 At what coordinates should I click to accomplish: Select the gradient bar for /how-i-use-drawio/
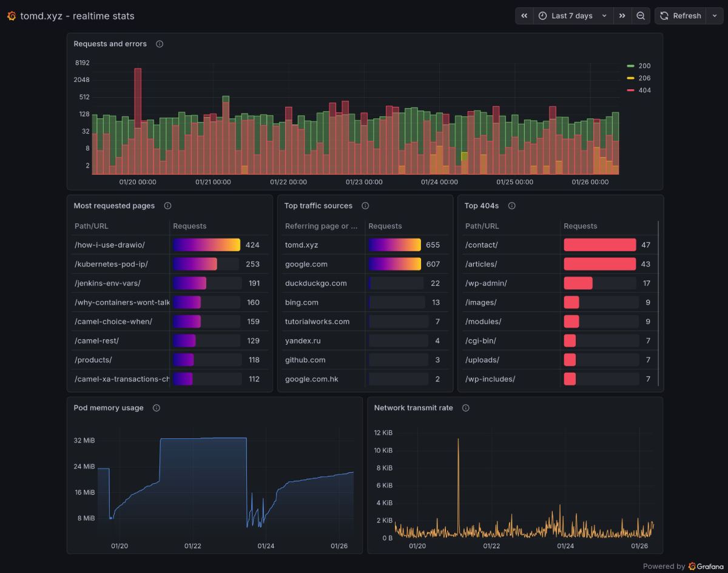pos(206,245)
